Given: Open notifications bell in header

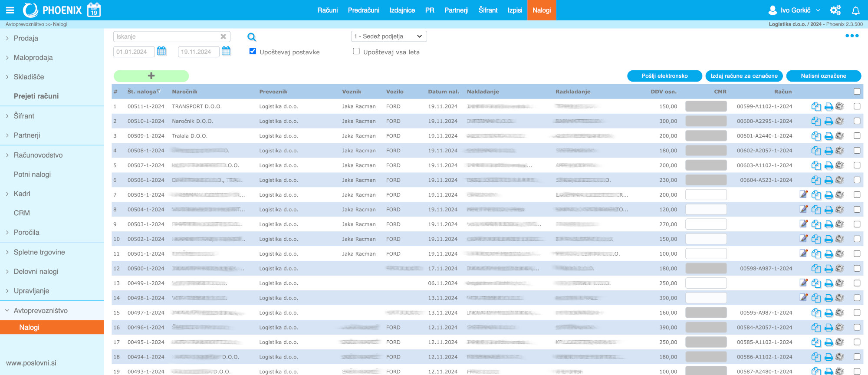Looking at the screenshot, I should coord(855,10).
